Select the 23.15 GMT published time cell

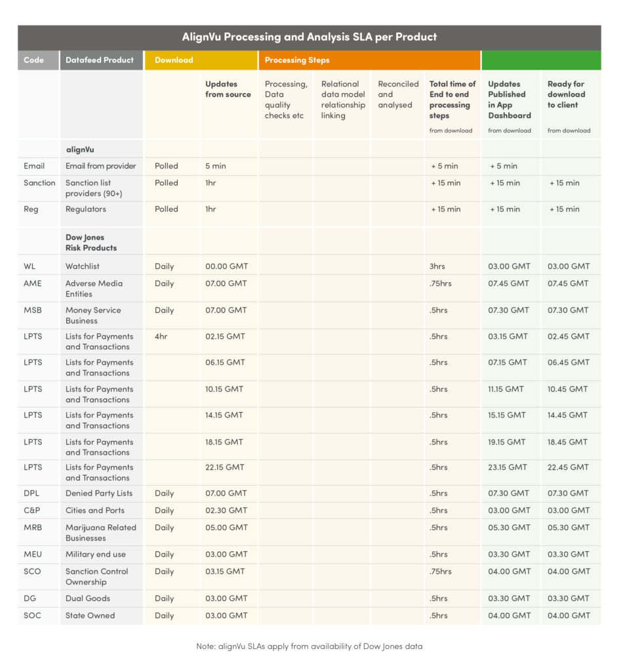[x=507, y=467]
